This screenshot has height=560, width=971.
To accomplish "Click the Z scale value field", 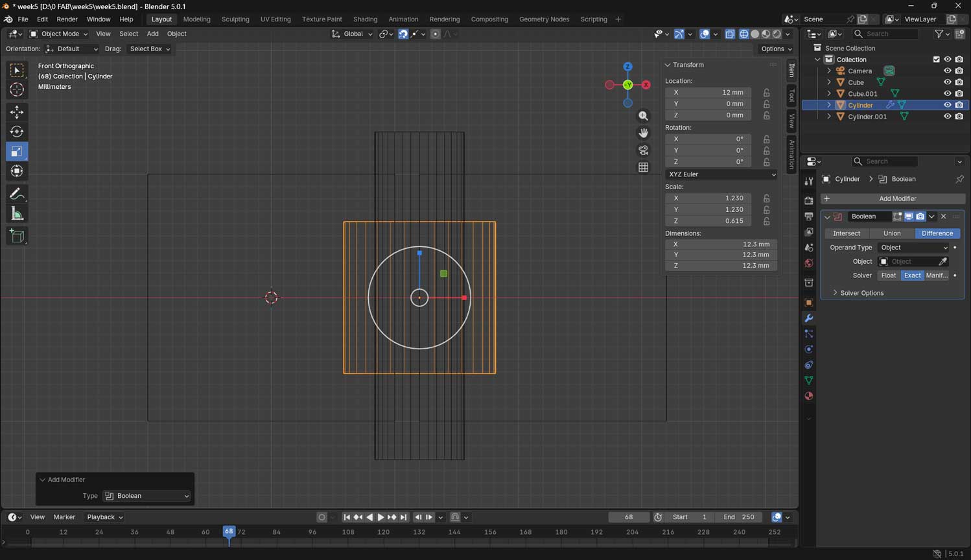I will [708, 221].
